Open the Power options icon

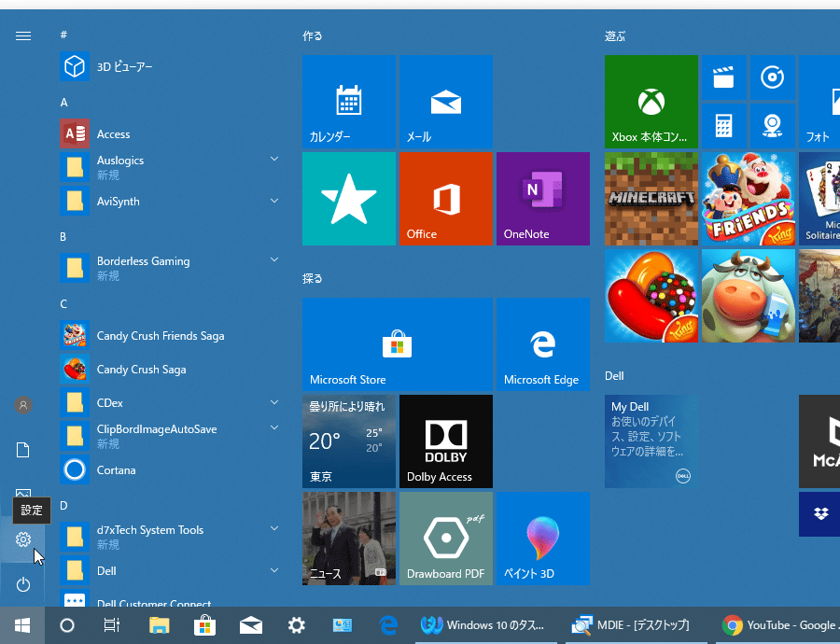23,584
